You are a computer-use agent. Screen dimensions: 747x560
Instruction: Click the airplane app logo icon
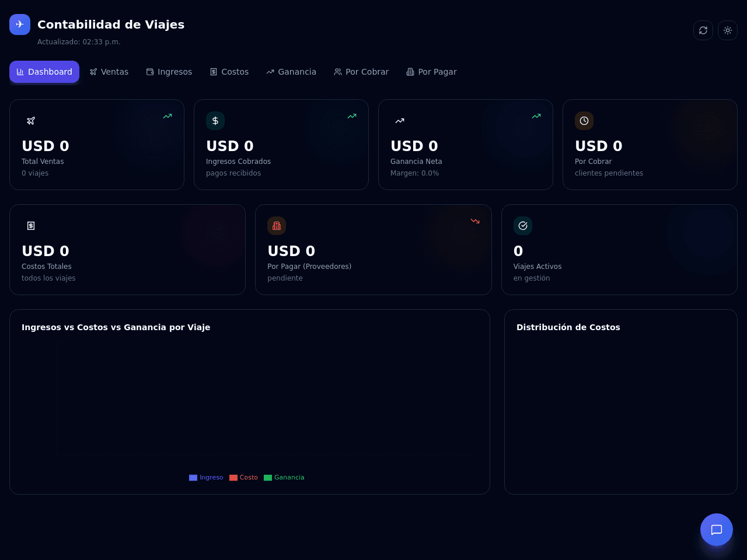click(20, 24)
